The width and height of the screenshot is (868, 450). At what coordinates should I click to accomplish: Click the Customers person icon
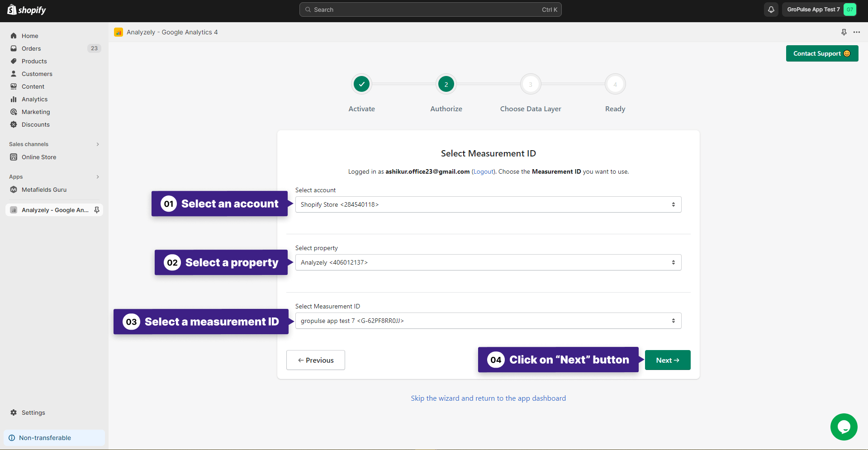point(14,74)
